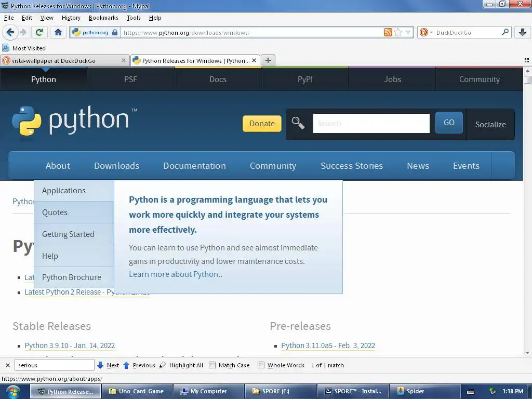Switch to SPORE Install window in taskbar
Screen dimensions: 532x399
tap(353, 391)
